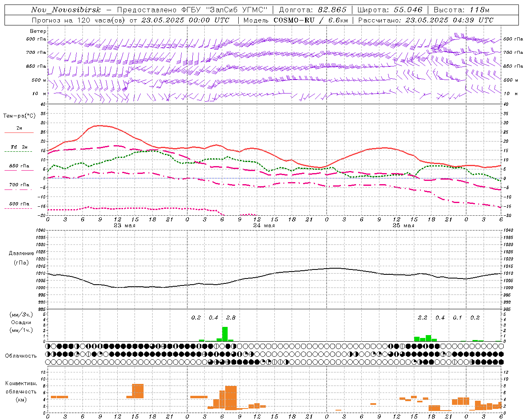Image resolution: width=525 pixels, height=420 pixels.
Task: Click the ФГБУ "ЗапСиб УГМС" provider text
Action: 224,10
